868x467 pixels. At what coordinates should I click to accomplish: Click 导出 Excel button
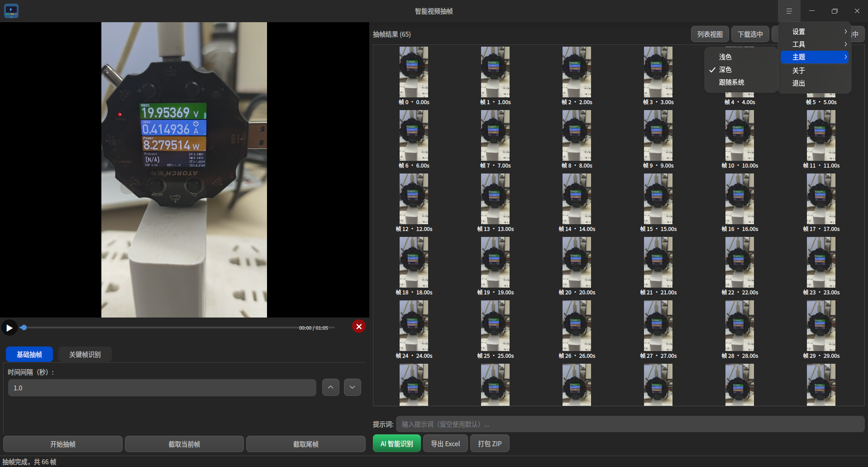click(445, 443)
